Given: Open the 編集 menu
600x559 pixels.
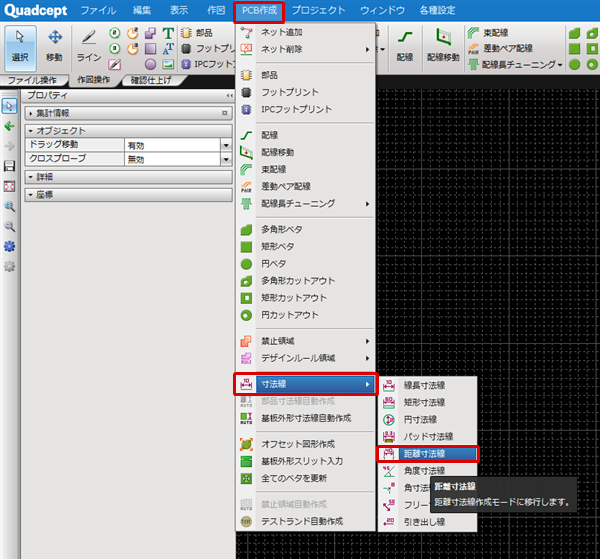Looking at the screenshot, I should pyautogui.click(x=142, y=10).
